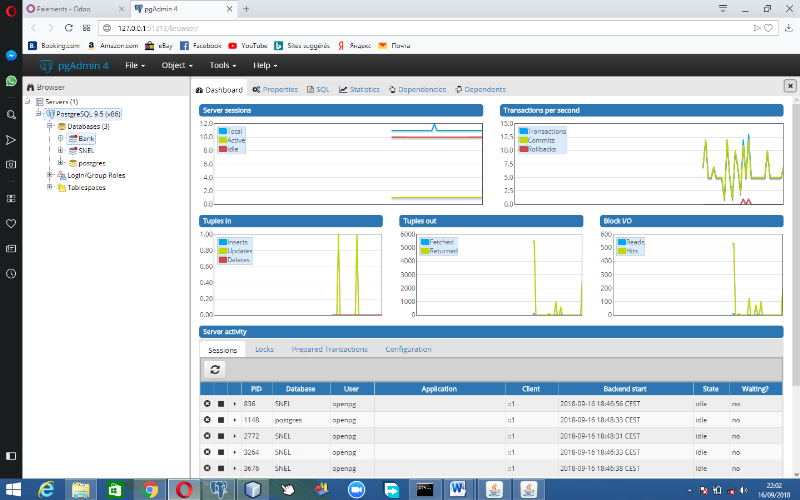Cancel the active query for PID 836

tap(221, 404)
